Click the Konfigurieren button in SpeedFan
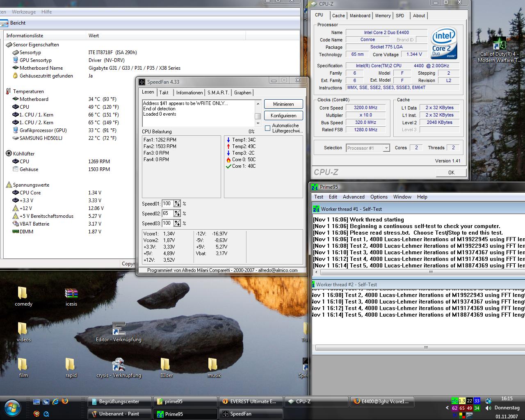Screen dimensions: 525x420 (283, 116)
